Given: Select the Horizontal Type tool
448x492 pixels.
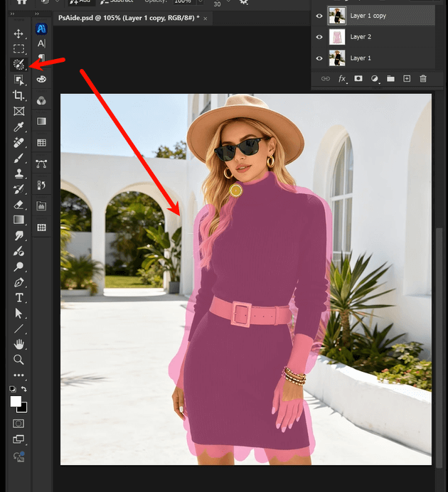Looking at the screenshot, I should click(19, 297).
